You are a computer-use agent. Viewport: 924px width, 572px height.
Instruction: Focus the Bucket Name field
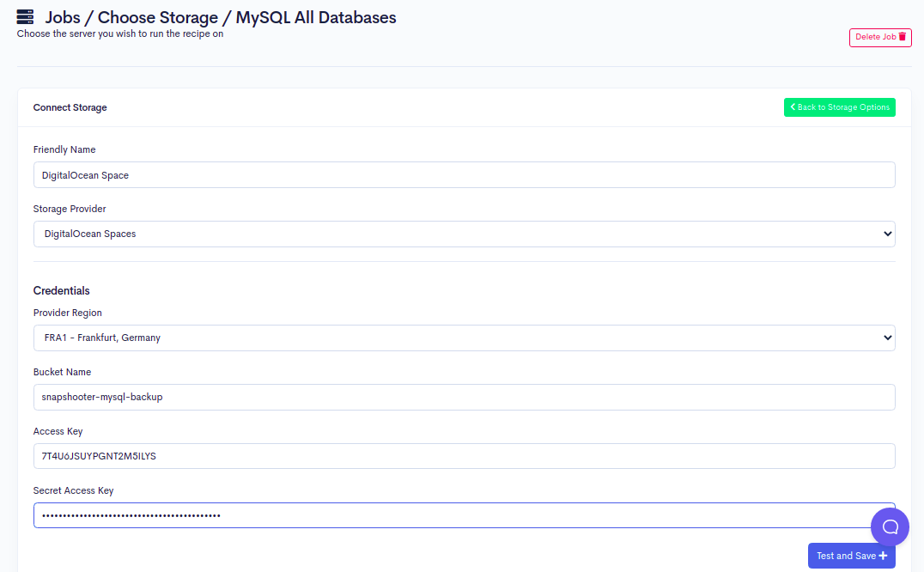tap(465, 397)
